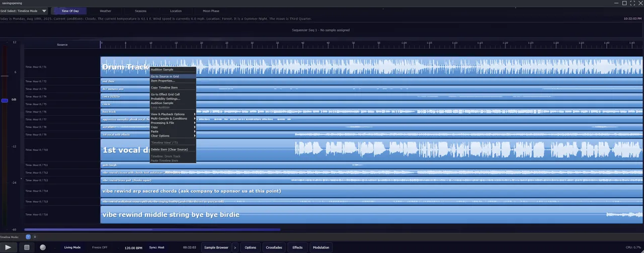Screen dimensions: 644x253
Task: Select Delete Item (Clear Source) from menu
Action: pyautogui.click(x=169, y=150)
